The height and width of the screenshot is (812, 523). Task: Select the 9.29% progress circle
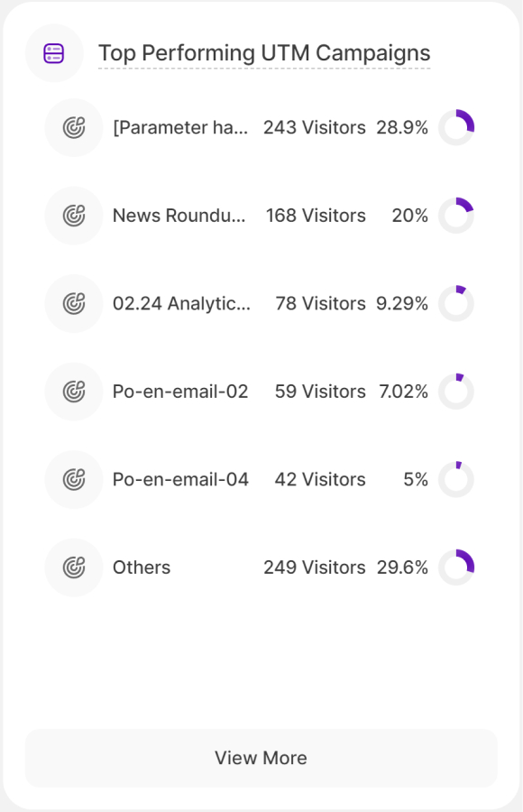[456, 303]
